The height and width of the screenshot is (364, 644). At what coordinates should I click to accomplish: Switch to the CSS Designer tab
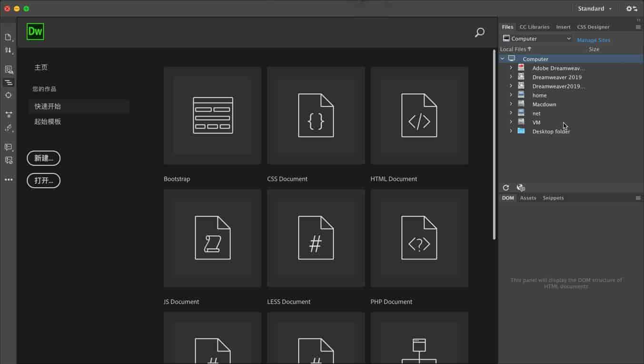pos(593,27)
